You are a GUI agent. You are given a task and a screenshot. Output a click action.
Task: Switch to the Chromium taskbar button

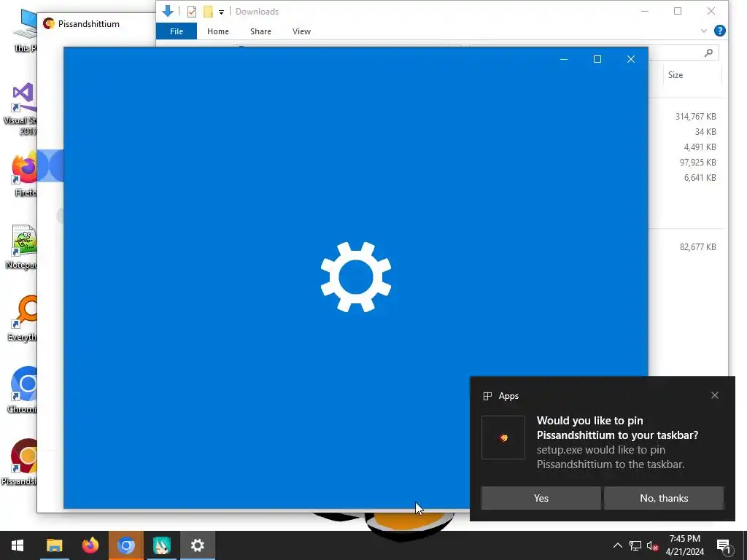(x=125, y=545)
